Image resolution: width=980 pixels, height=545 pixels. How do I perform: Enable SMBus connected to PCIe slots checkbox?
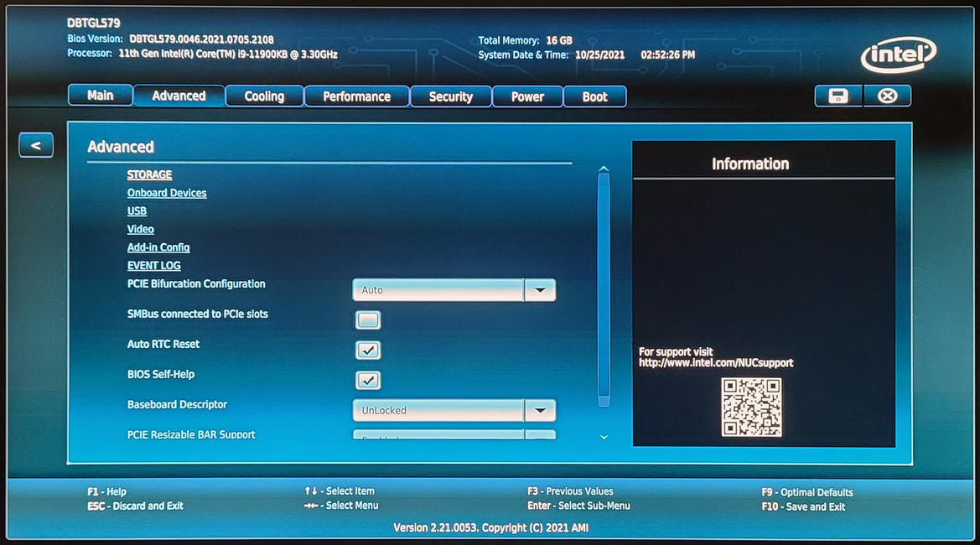367,320
